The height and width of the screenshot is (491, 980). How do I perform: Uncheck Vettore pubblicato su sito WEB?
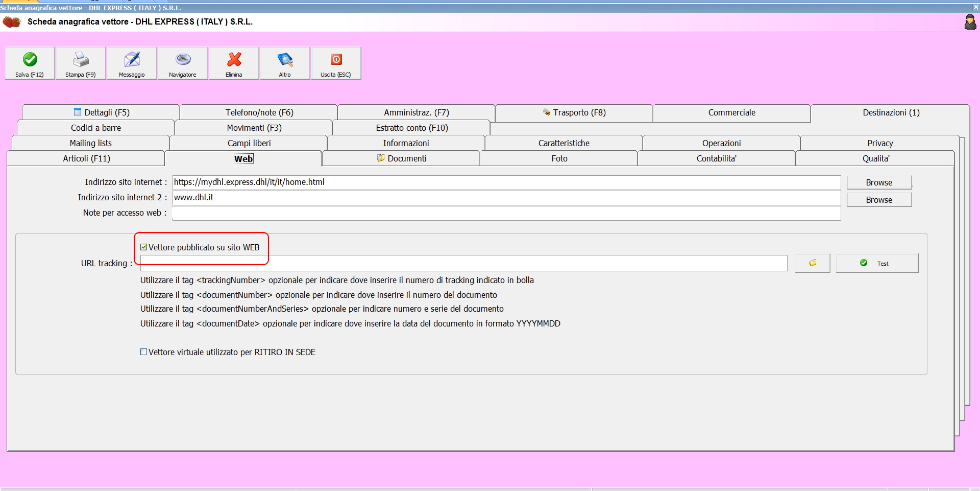point(144,247)
